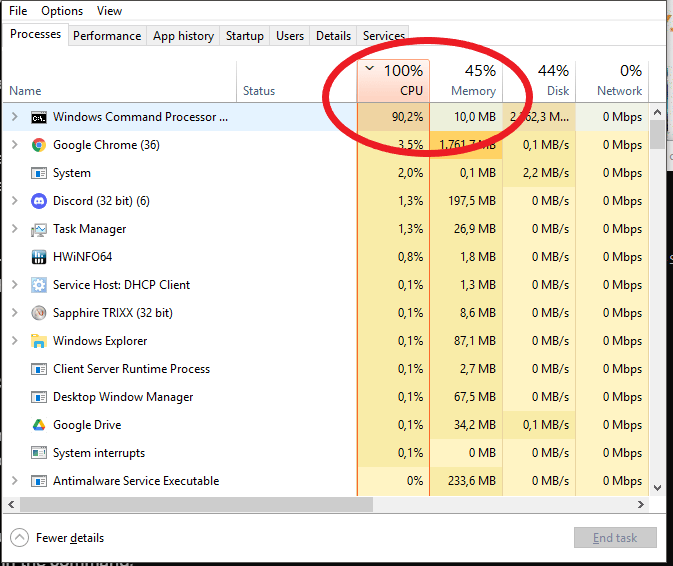
Task: Sort by the Name column header
Action: click(119, 82)
